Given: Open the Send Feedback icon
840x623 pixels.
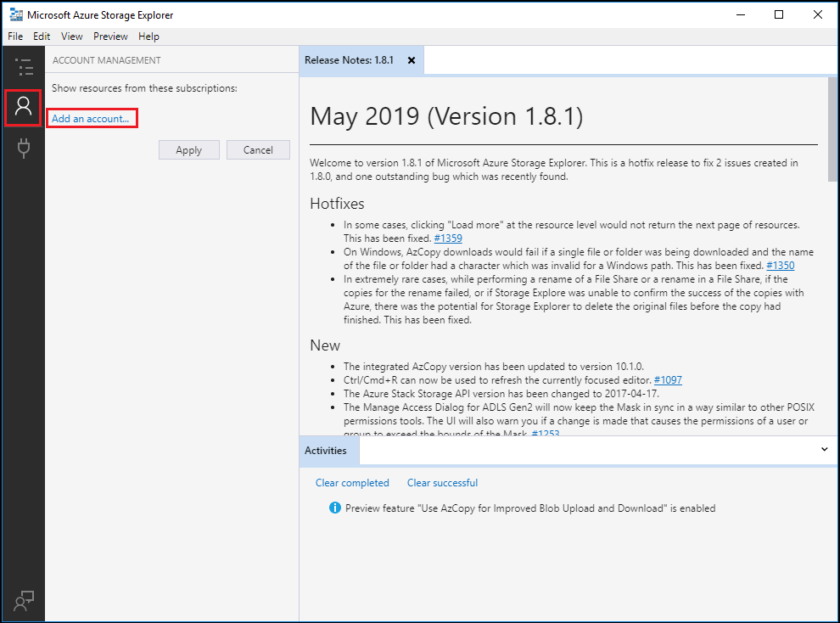Looking at the screenshot, I should coord(24,600).
